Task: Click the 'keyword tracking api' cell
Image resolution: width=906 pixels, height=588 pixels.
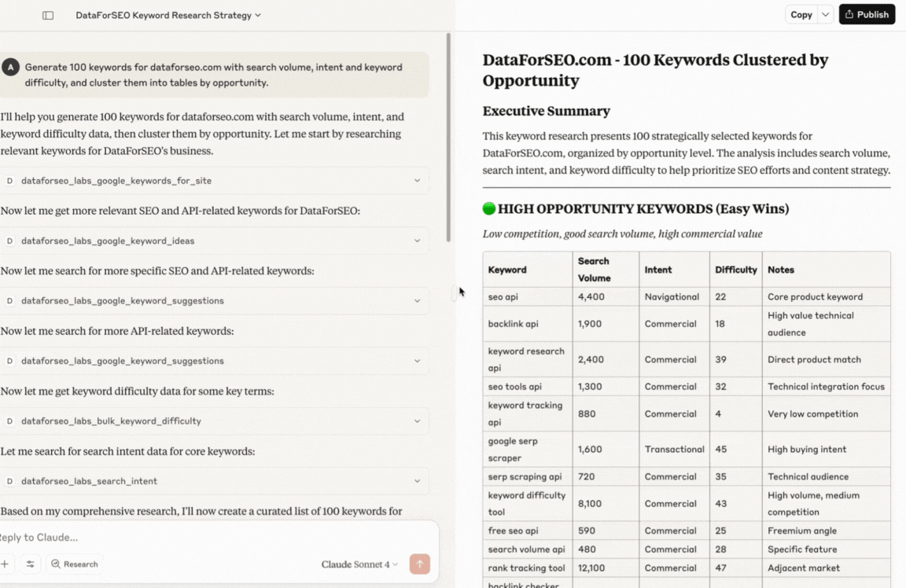Action: point(528,413)
